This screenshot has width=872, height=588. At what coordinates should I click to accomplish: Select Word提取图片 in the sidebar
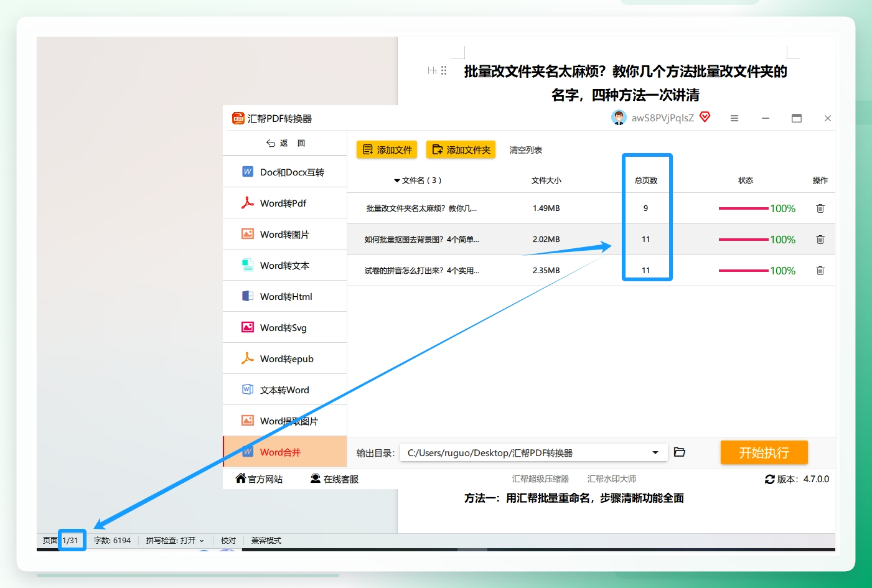[x=284, y=421]
